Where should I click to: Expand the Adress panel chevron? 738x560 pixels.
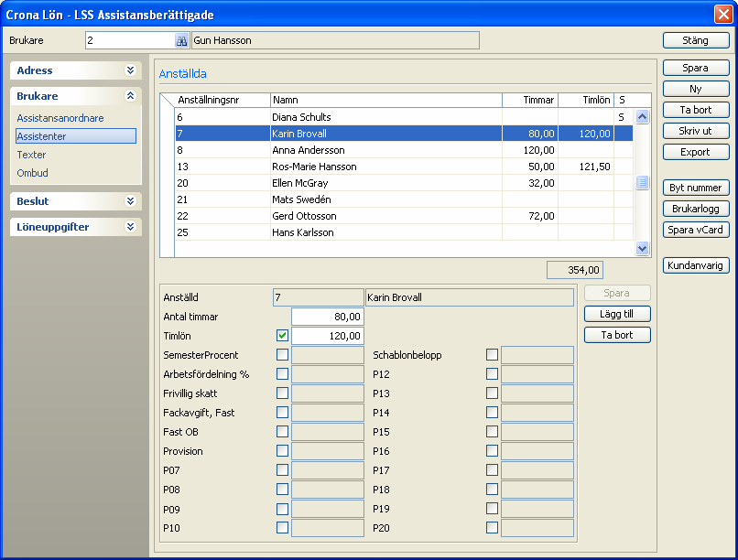coord(130,70)
